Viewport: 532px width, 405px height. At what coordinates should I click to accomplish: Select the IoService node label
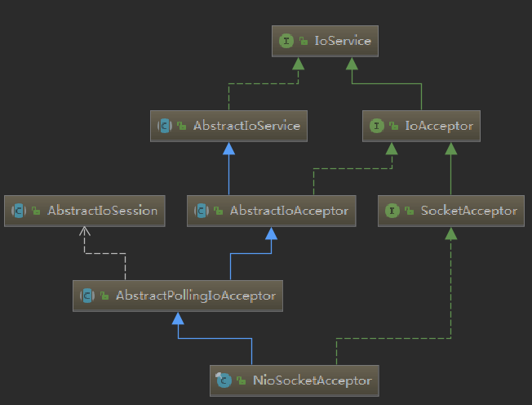click(x=343, y=41)
